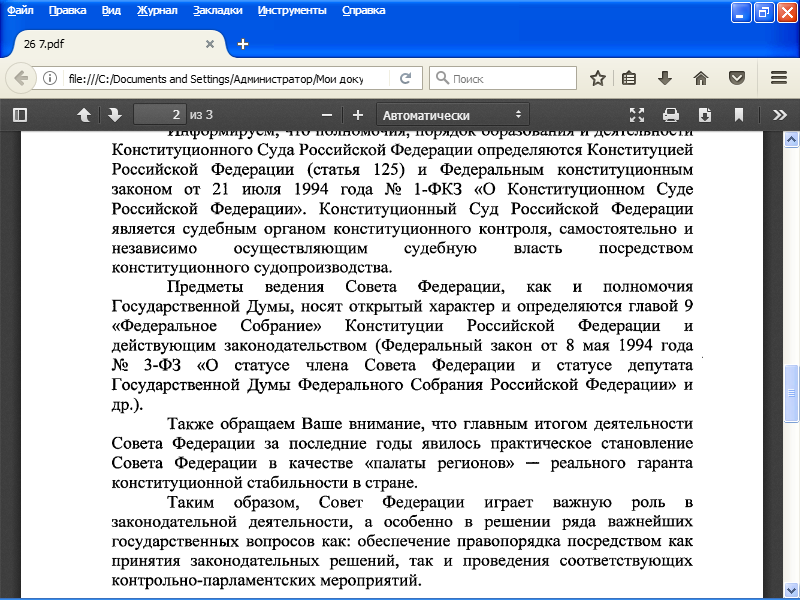
Task: Click the file URL address bar
Action: point(216,79)
